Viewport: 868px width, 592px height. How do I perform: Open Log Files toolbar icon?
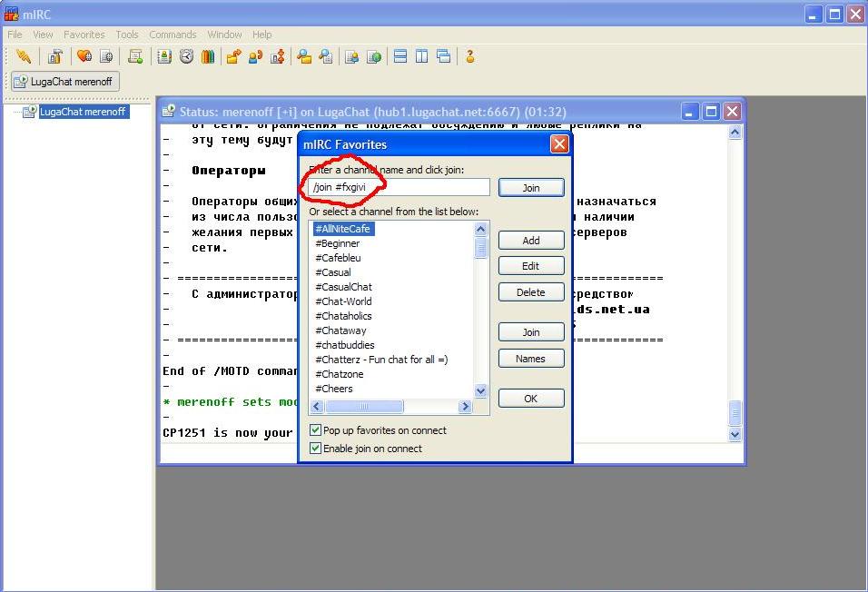coord(326,56)
